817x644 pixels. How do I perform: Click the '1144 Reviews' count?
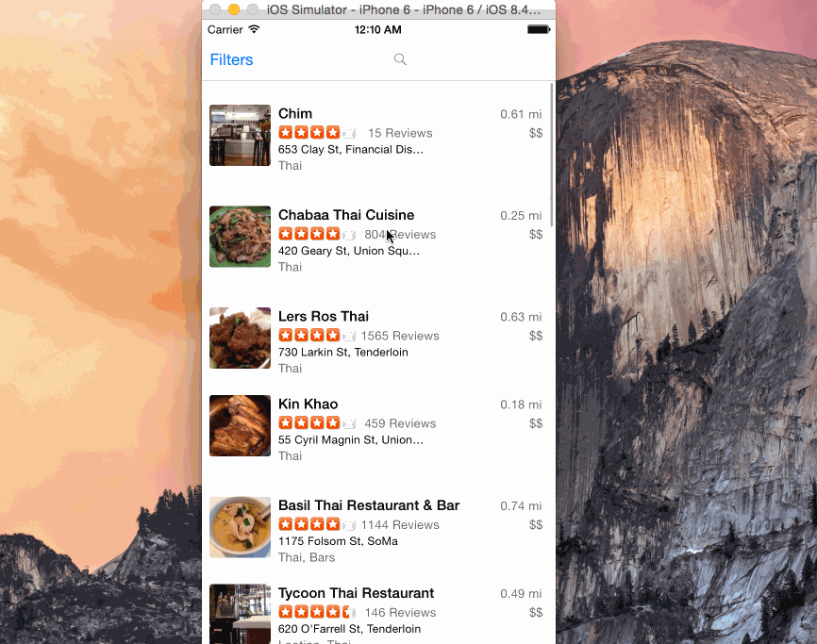pos(400,525)
